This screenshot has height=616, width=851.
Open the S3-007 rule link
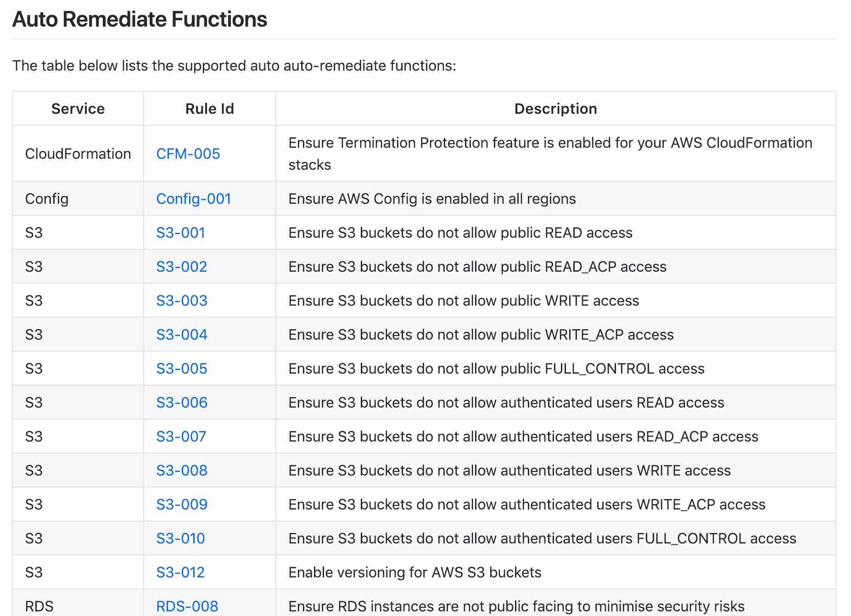point(181,437)
